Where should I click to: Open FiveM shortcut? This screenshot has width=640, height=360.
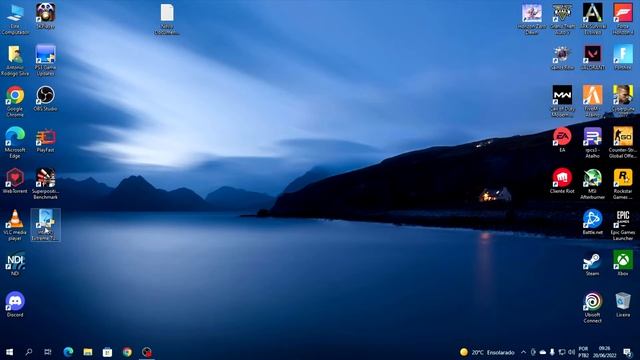593,101
